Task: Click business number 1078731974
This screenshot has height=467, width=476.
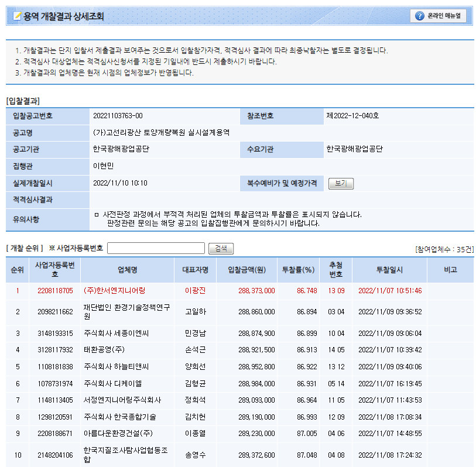Action: click(55, 384)
